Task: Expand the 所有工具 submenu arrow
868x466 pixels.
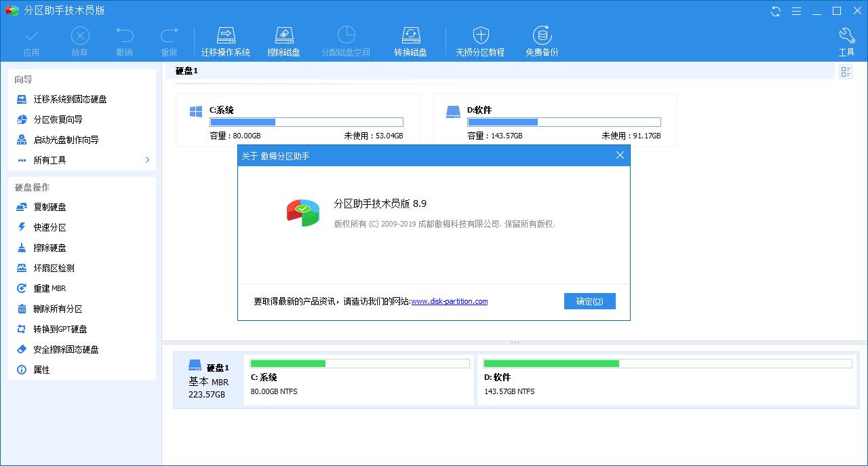Action: point(147,160)
